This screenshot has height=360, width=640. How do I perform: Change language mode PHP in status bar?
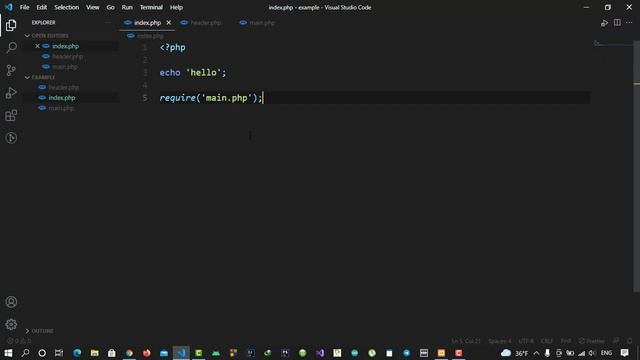click(566, 341)
